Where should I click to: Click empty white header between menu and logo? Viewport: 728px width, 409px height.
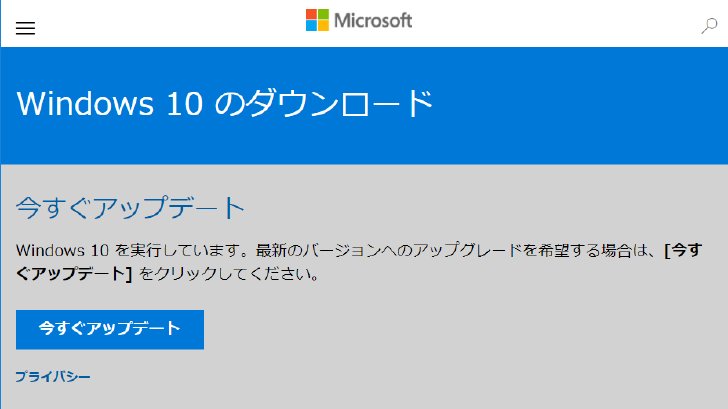click(169, 23)
